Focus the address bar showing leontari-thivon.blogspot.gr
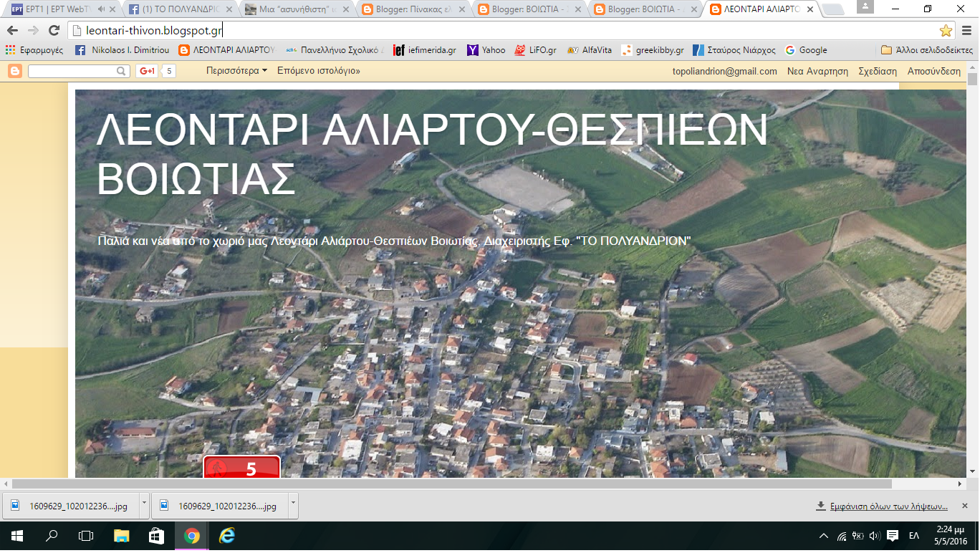 tap(501, 30)
